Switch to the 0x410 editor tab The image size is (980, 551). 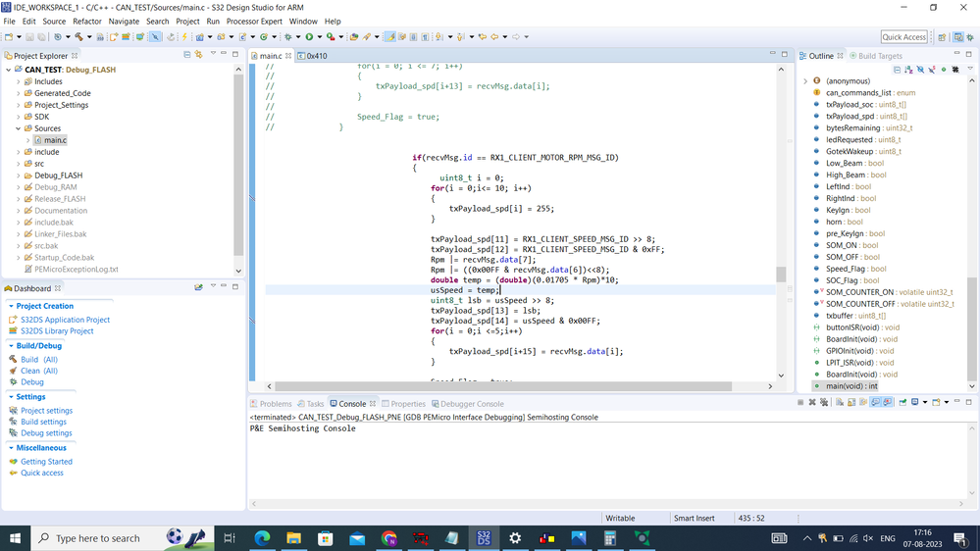click(x=313, y=56)
